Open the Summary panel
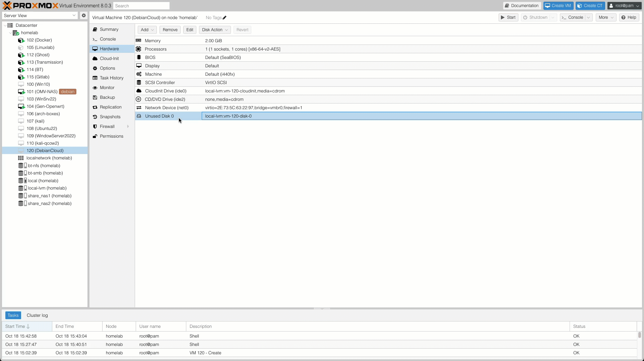The height and width of the screenshot is (361, 644). click(112, 29)
